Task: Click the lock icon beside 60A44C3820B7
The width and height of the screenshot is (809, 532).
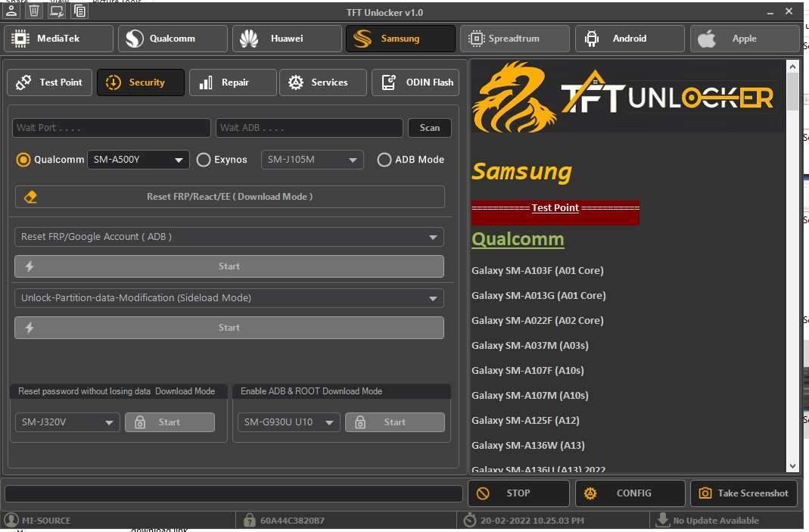Action: [250, 520]
